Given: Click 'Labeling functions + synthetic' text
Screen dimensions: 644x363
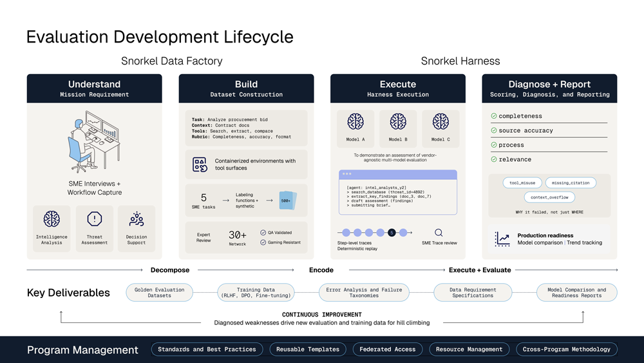Looking at the screenshot, I should pos(247,201).
